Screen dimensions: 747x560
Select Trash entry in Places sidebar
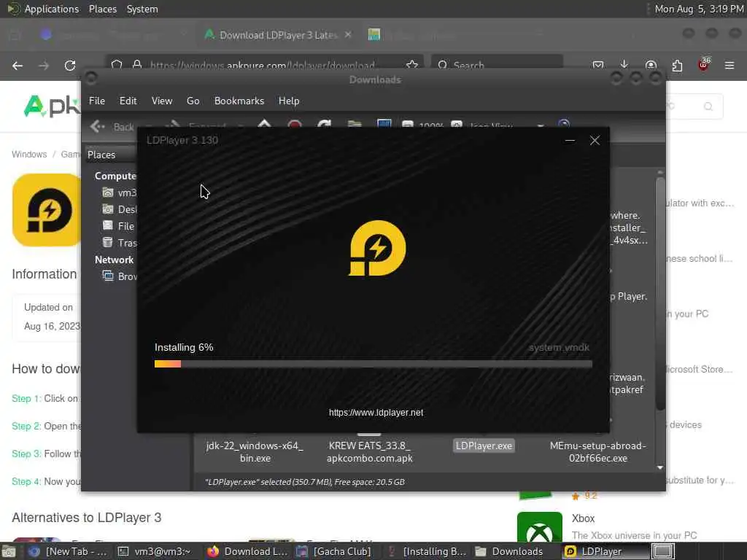[x=120, y=243]
